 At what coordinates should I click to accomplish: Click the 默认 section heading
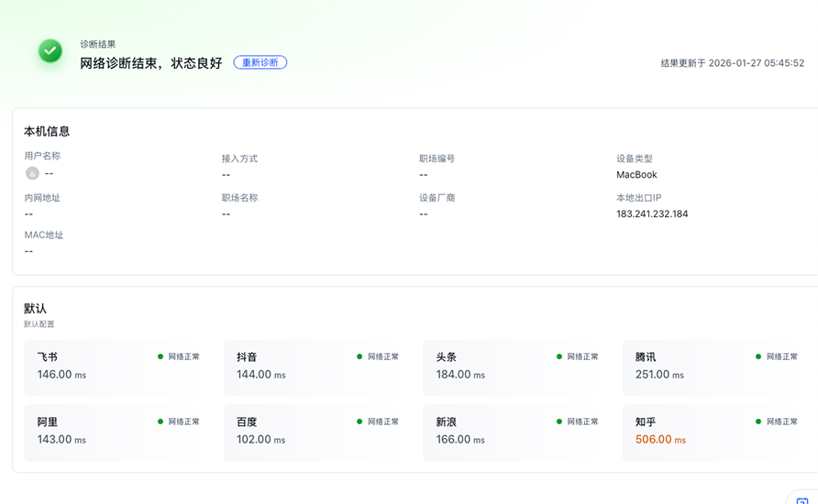point(35,308)
